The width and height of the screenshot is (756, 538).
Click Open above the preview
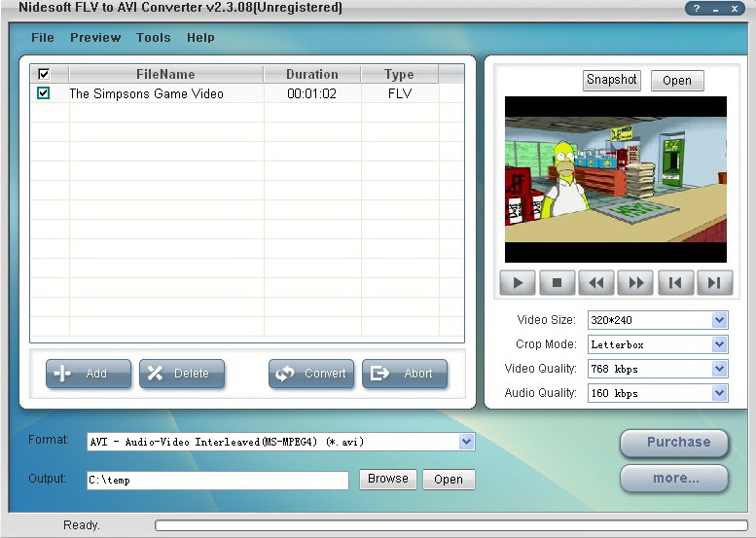(677, 81)
